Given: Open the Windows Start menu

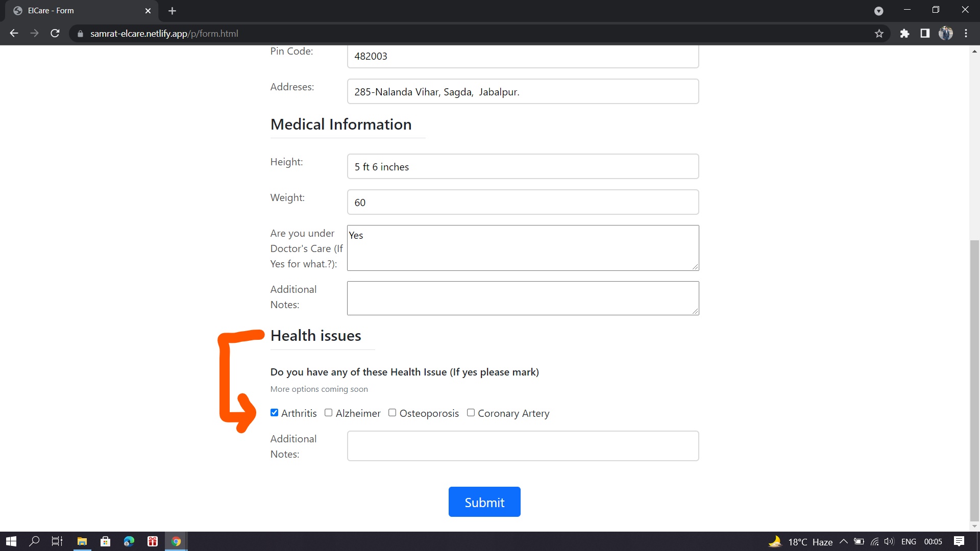Looking at the screenshot, I should pyautogui.click(x=10, y=541).
